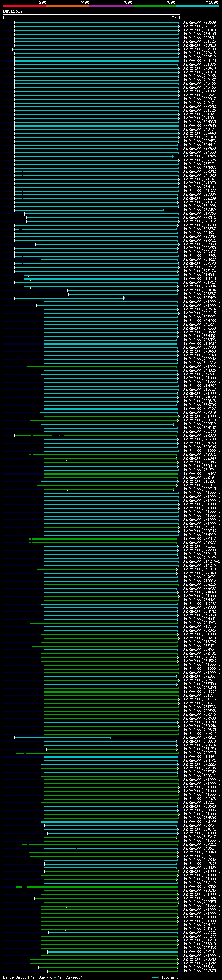
Task: Select hit label UniRef100_A9TZ99
Action: click(199, 225)
